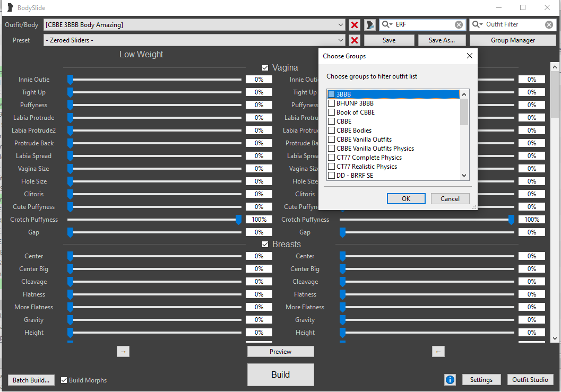
Task: Click OK in Choose Groups dialog
Action: (x=406, y=198)
